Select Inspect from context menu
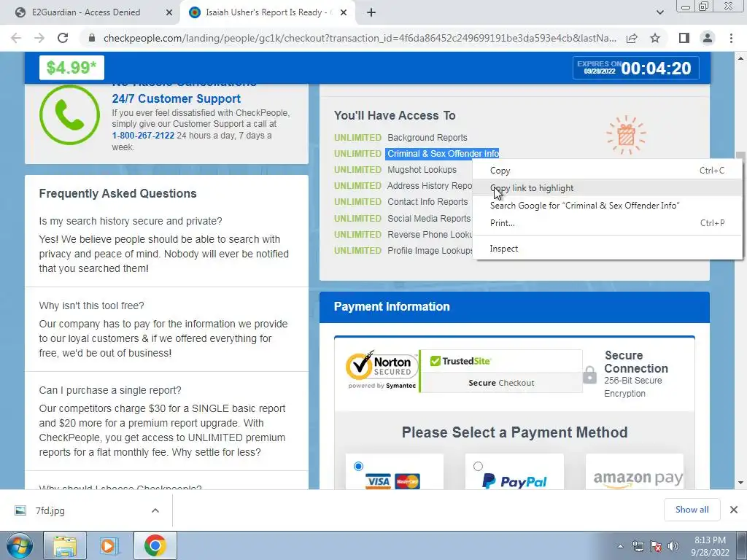This screenshot has width=747, height=560. 607,249
